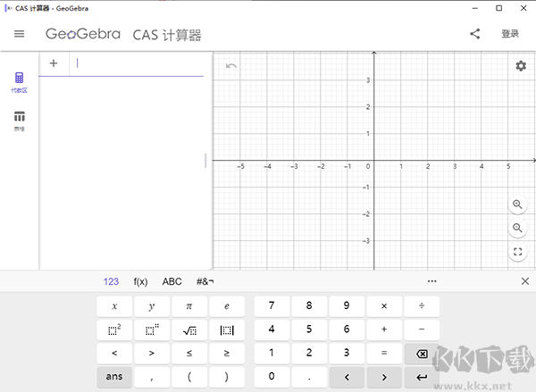This screenshot has width=536, height=392.
Task: Click the 登录 sign-in button
Action: click(509, 35)
